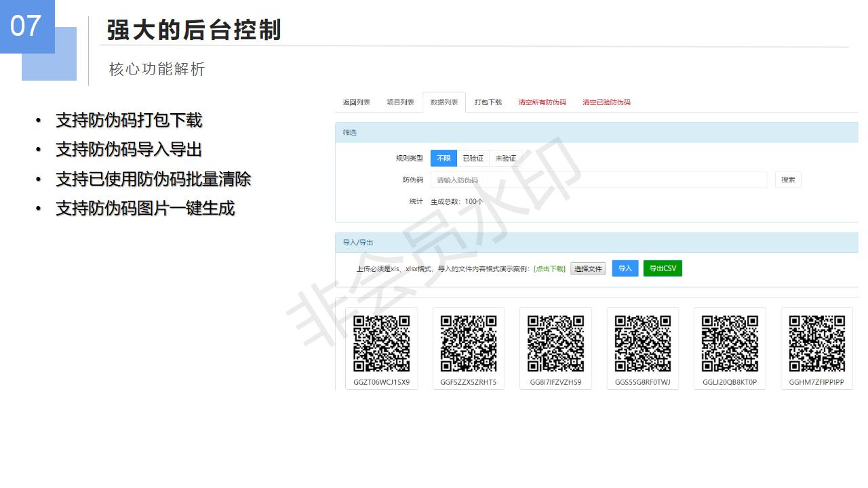Open the 项目列表 tab
This screenshot has width=868, height=488.
(400, 102)
